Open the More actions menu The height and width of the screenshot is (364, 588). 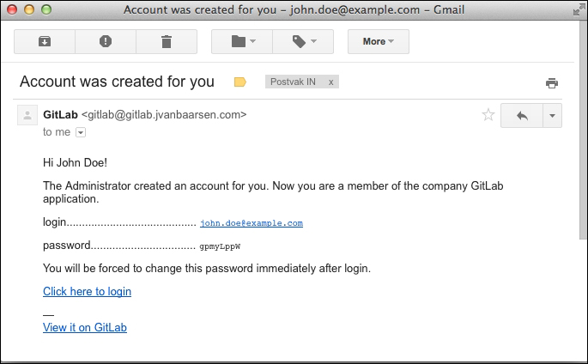pyautogui.click(x=378, y=41)
